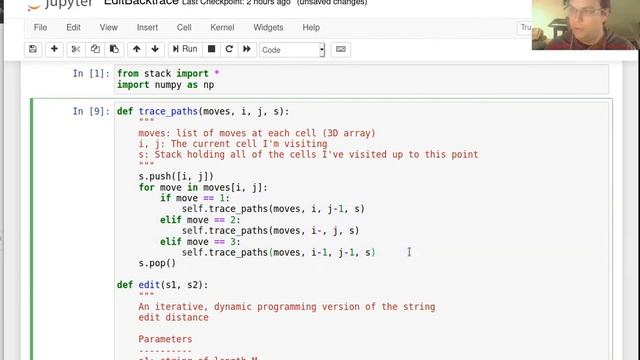Open the Help menu

click(x=311, y=27)
